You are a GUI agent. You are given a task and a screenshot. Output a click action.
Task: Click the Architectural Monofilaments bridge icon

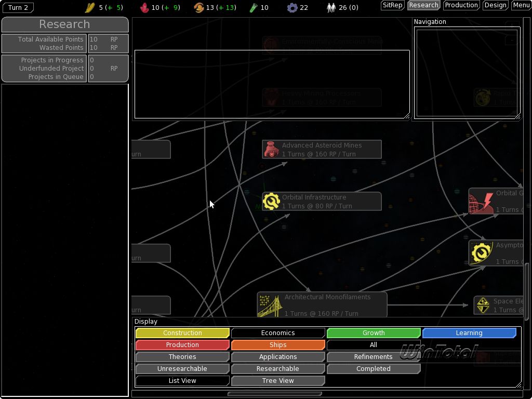pyautogui.click(x=269, y=305)
